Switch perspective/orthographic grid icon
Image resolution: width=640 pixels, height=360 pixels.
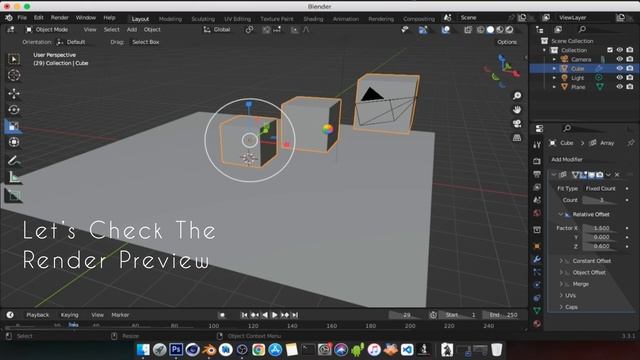[x=517, y=138]
